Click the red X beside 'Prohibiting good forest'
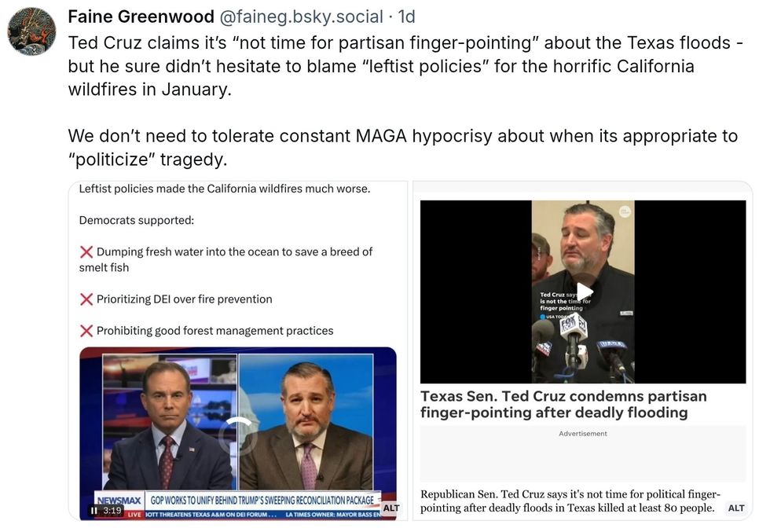Image resolution: width=770 pixels, height=532 pixels. click(86, 331)
